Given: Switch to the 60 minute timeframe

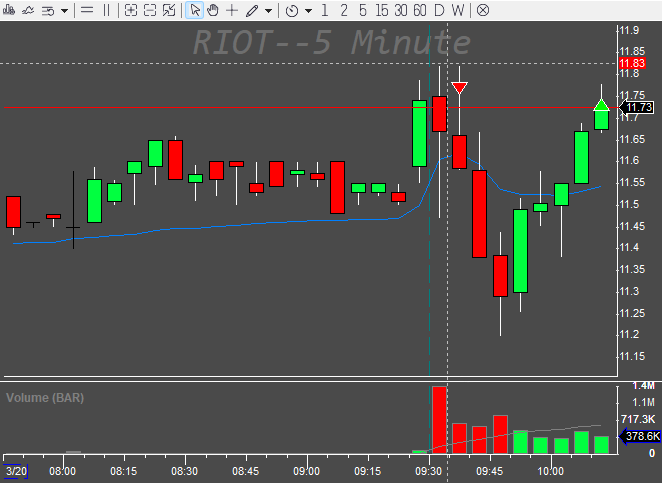Looking at the screenshot, I should tap(420, 10).
